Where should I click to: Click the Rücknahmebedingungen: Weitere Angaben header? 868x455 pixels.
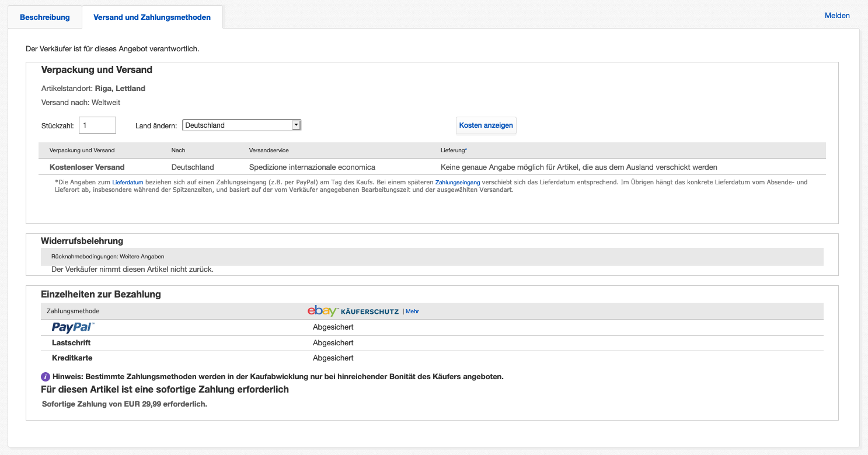[107, 256]
